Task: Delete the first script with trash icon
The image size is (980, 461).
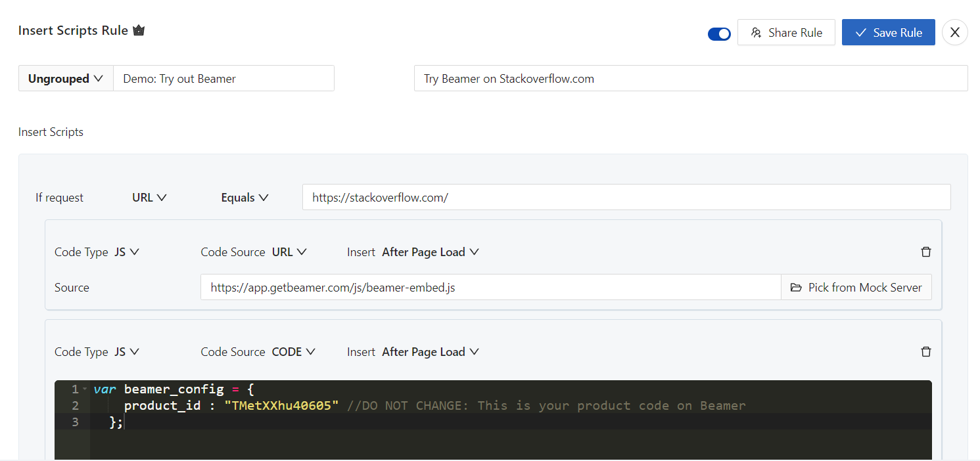Action: click(926, 252)
